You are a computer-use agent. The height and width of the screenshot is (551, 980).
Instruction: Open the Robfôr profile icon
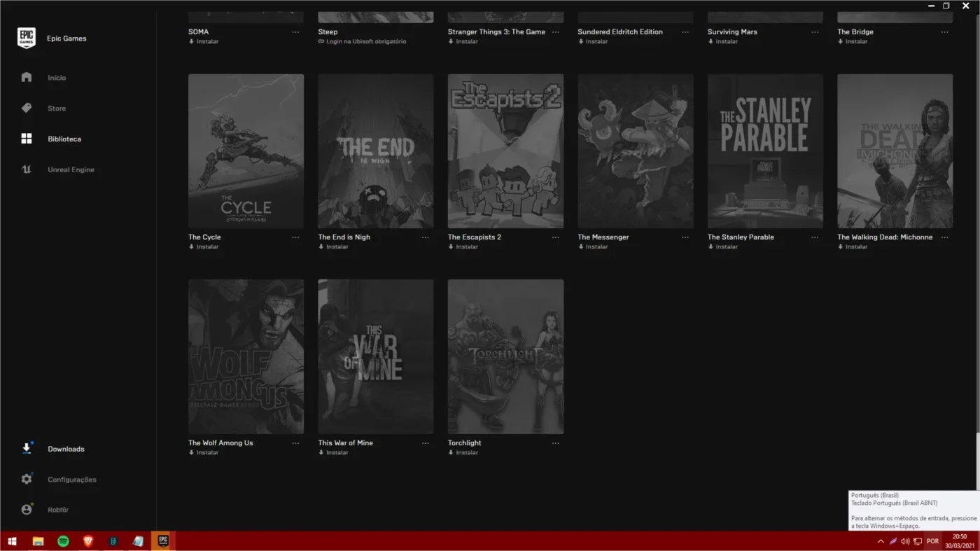27,510
